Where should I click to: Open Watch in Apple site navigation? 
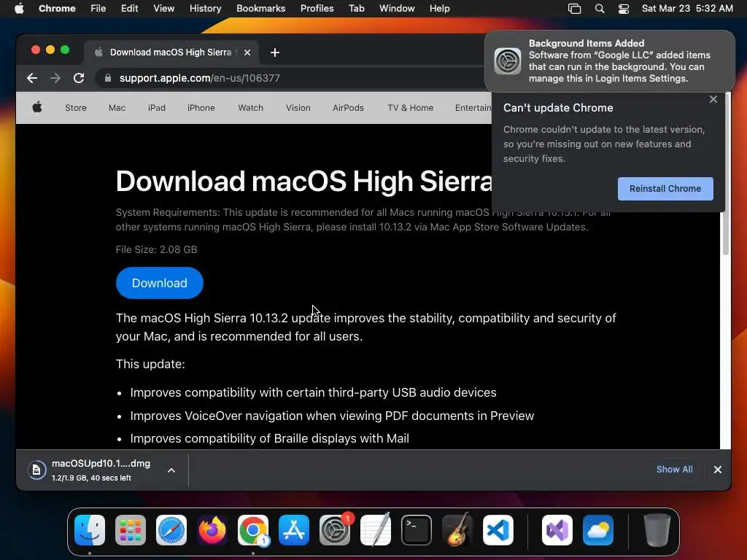[x=251, y=108]
